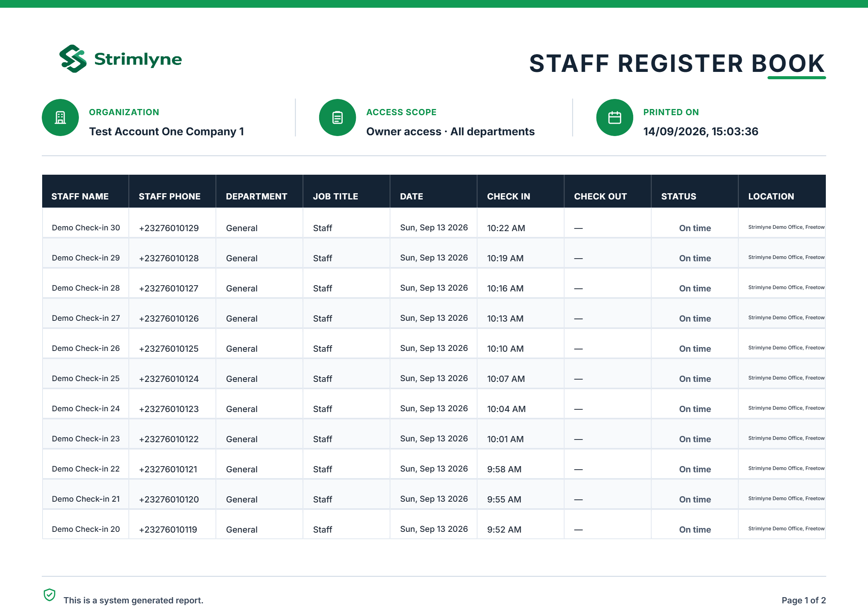Click the access scope clipboard icon
The width and height of the screenshot is (868, 613).
click(x=337, y=117)
